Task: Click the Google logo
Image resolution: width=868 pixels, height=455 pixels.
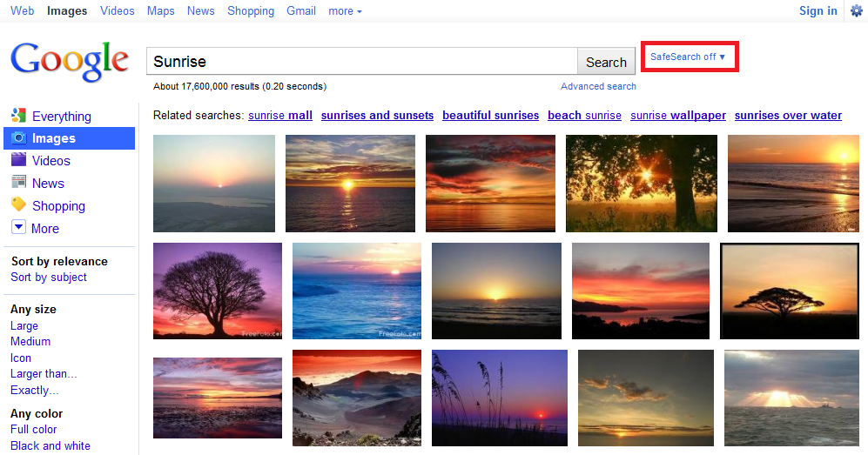Action: [x=70, y=61]
